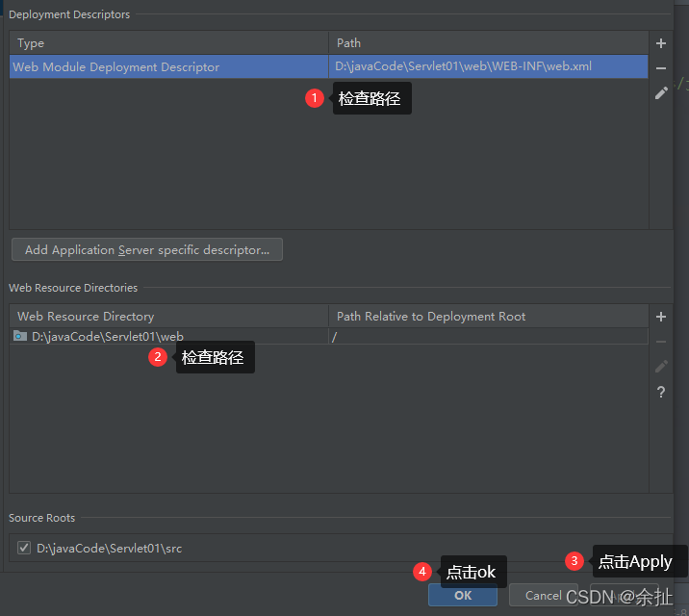
Task: Add a new Web Resource Directory
Action: [661, 317]
